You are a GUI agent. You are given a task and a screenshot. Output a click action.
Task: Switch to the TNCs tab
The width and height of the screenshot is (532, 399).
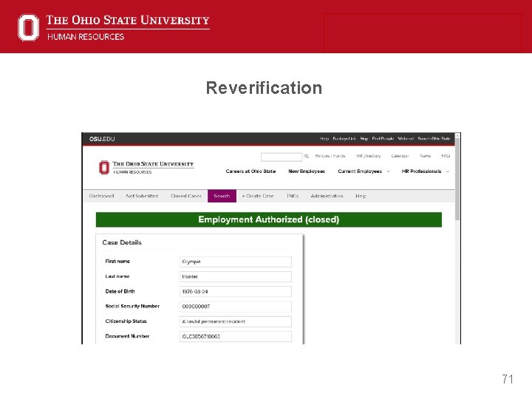point(293,196)
